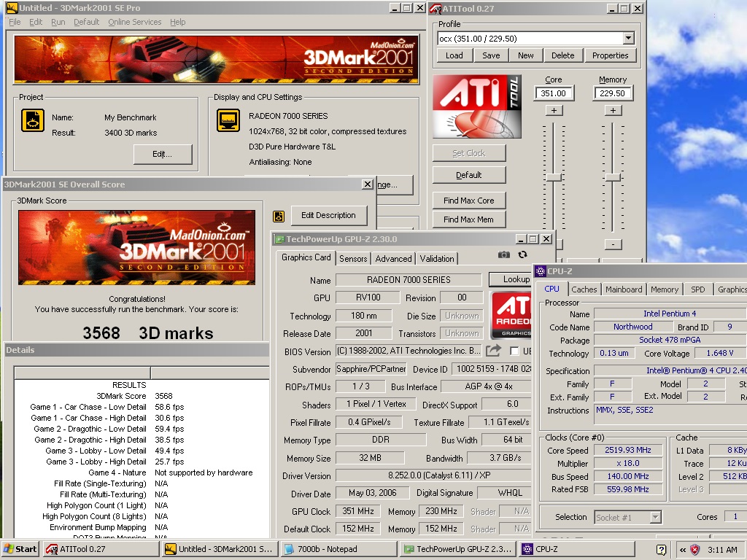Click Edit Description button

(329, 215)
